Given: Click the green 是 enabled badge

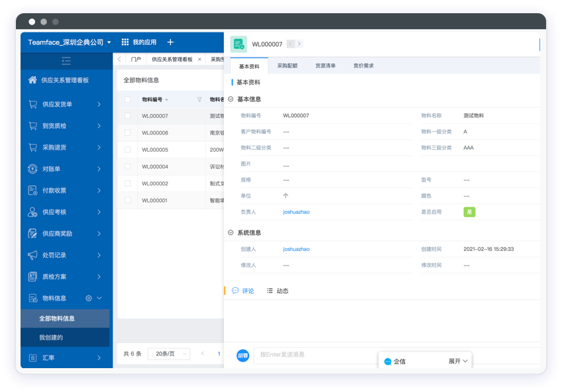Looking at the screenshot, I should click(469, 212).
